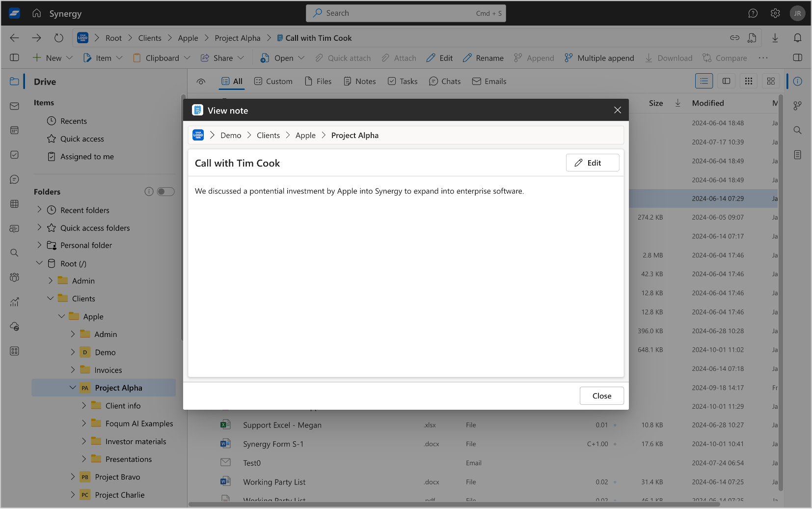Image resolution: width=812 pixels, height=509 pixels.
Task: Expand the Recent folders tree node
Action: (39, 210)
